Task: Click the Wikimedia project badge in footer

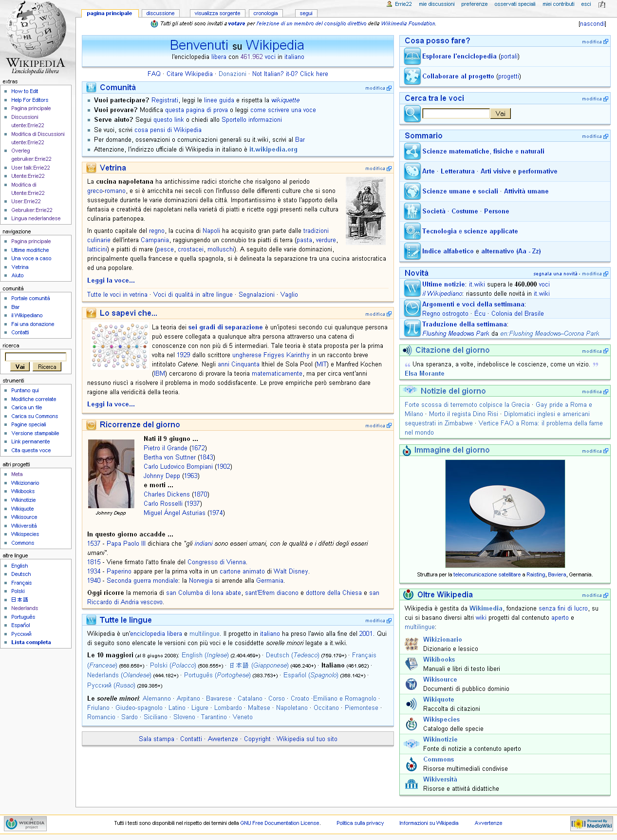Action: (x=25, y=823)
